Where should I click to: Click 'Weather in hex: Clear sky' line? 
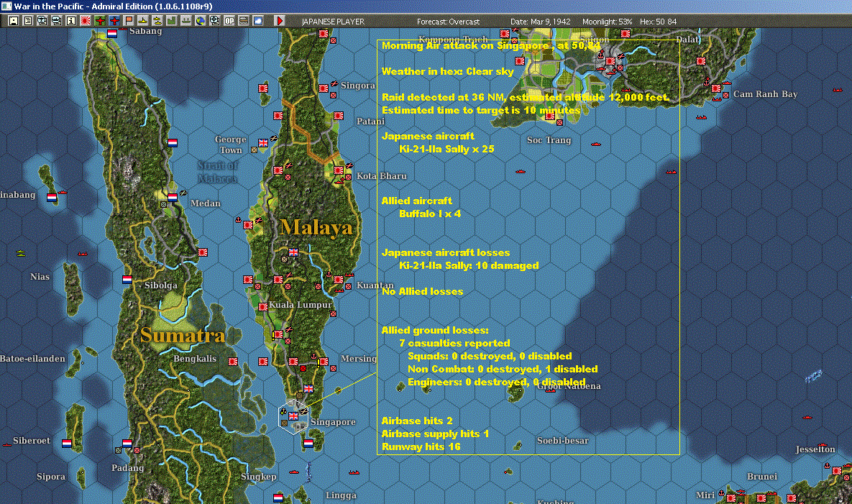click(448, 71)
